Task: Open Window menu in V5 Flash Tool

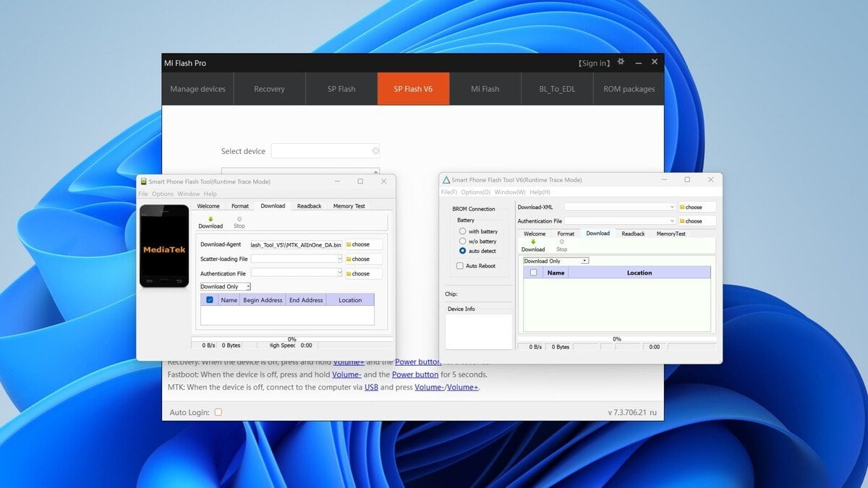Action: coord(189,194)
